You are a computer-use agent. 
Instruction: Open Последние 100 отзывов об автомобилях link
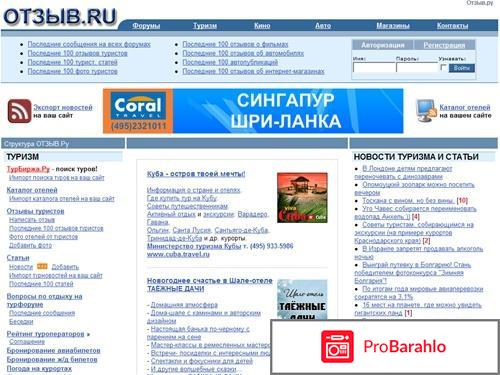tap(243, 53)
